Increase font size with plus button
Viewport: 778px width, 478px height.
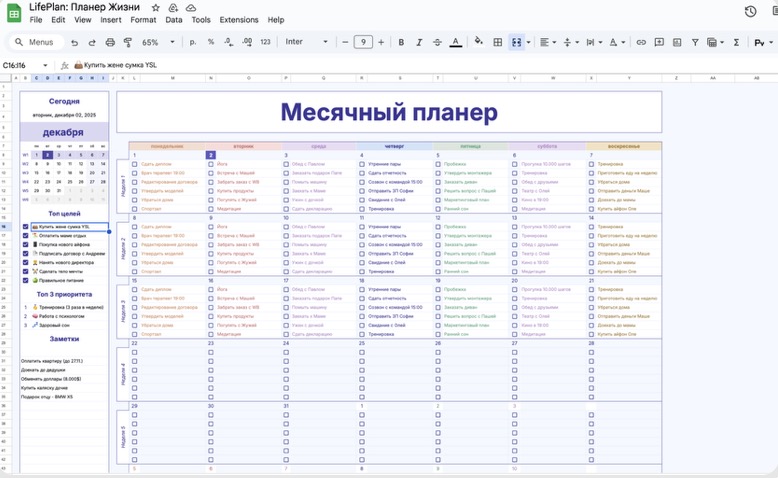point(381,43)
